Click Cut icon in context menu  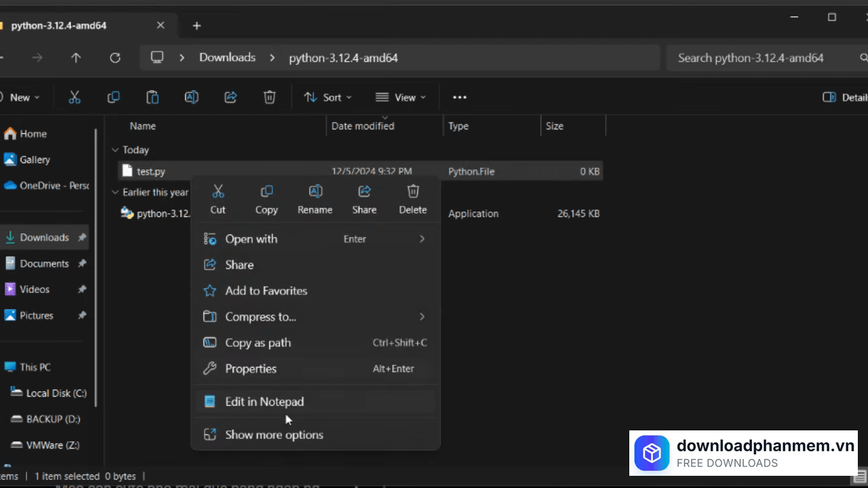(x=218, y=191)
